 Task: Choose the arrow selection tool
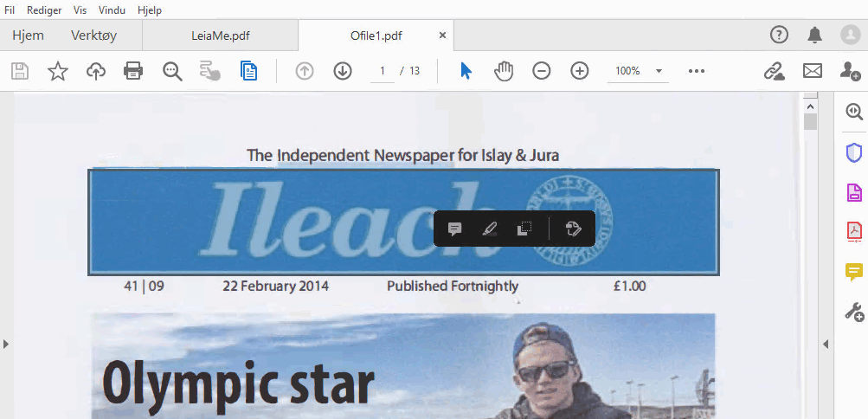(466, 71)
